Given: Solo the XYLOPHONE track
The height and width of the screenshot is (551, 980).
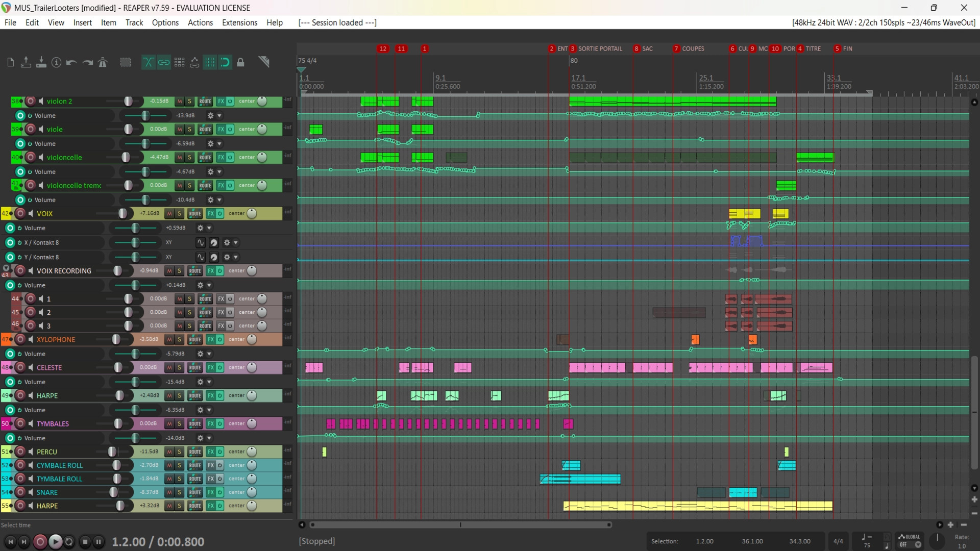Looking at the screenshot, I should pos(179,340).
